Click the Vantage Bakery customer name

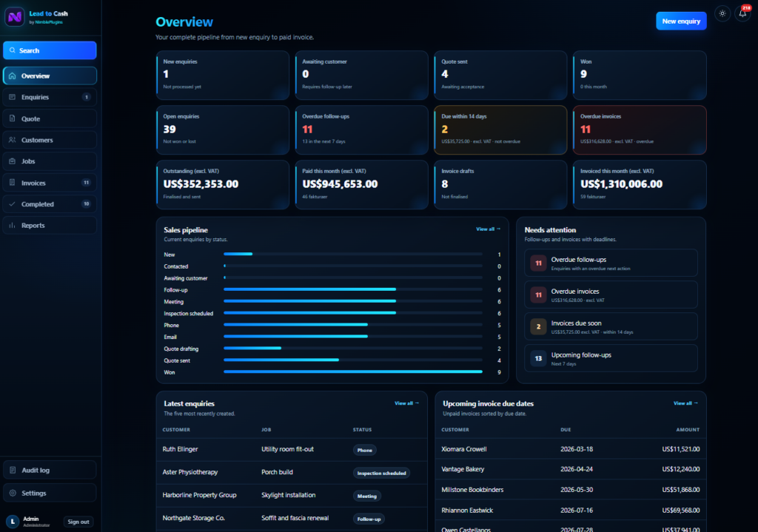pos(463,469)
